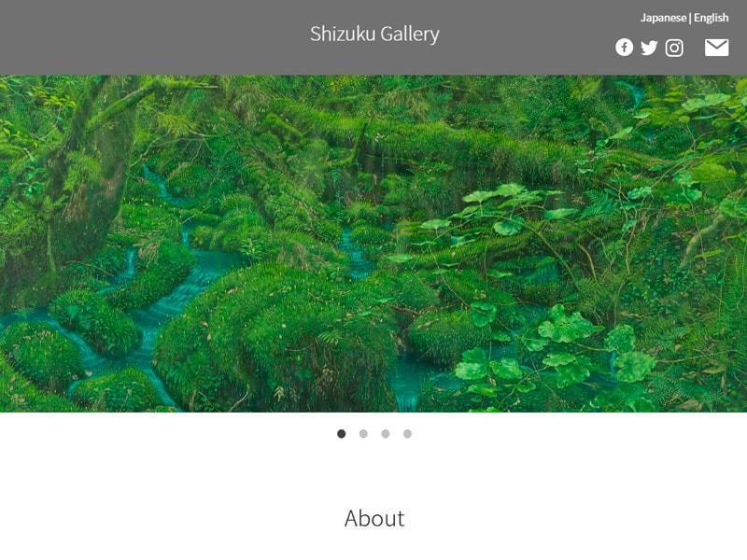
Task: Jump to the fourth carousel slide dot
Action: point(407,434)
